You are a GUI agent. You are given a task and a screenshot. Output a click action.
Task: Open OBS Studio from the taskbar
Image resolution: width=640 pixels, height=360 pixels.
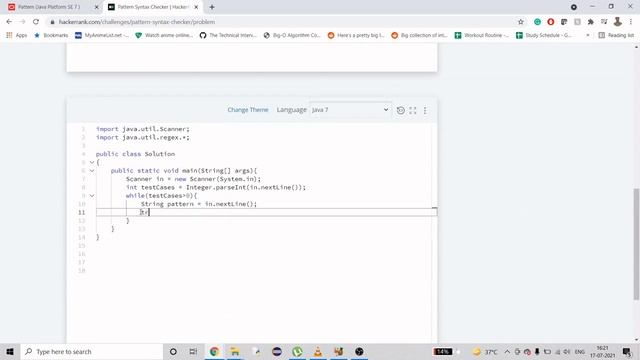coord(359,351)
